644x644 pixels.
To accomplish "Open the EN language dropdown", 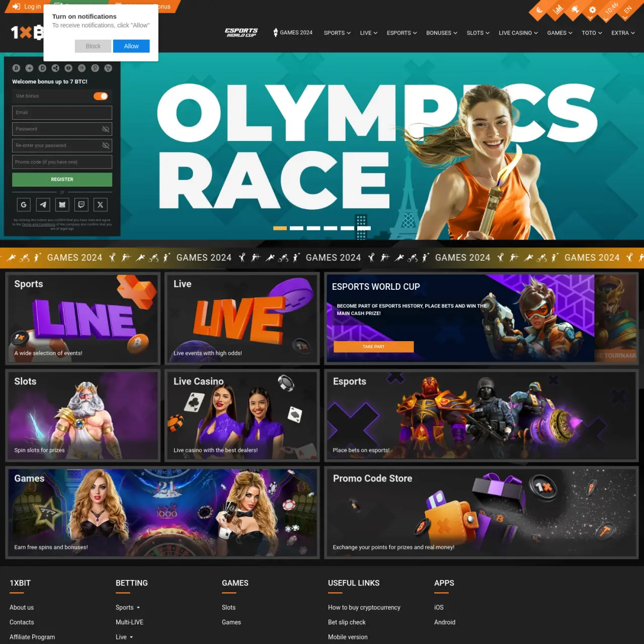I will (x=627, y=11).
